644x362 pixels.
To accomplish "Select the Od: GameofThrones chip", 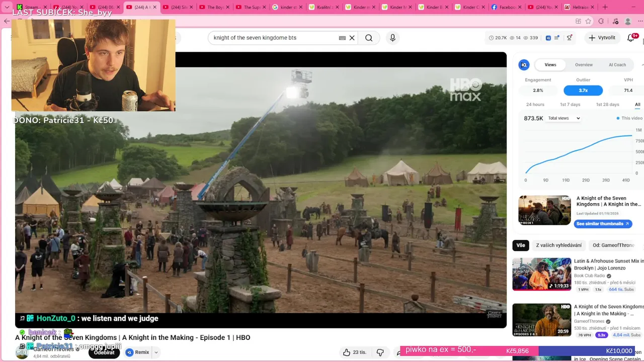I will (613, 245).
